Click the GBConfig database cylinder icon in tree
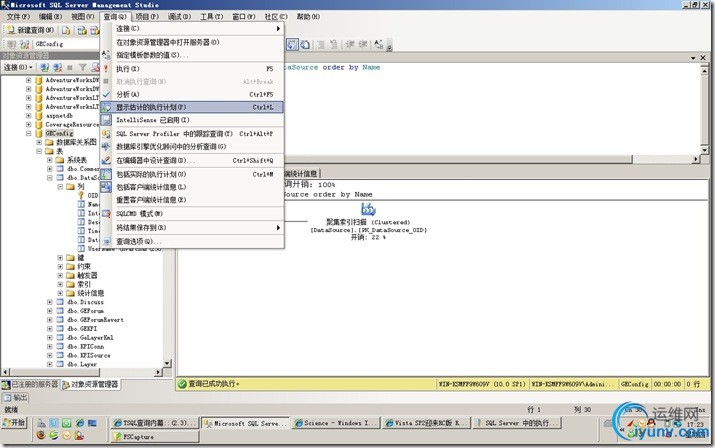715x448 pixels. (x=39, y=134)
